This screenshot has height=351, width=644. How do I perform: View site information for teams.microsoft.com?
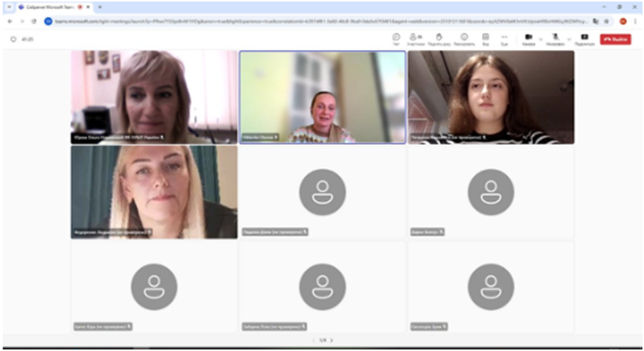coord(48,21)
